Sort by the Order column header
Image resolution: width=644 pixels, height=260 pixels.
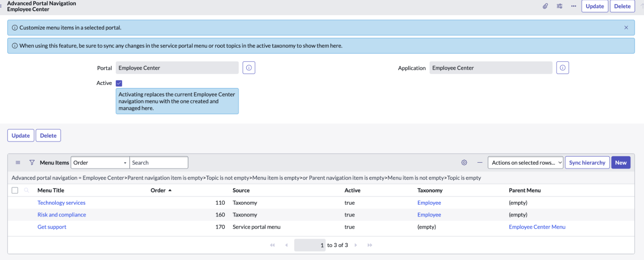[158, 190]
